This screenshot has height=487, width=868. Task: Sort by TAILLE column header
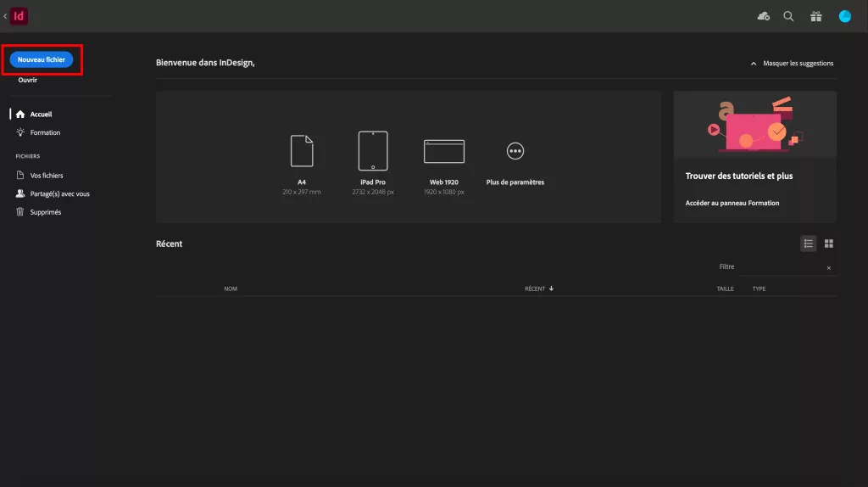(726, 288)
